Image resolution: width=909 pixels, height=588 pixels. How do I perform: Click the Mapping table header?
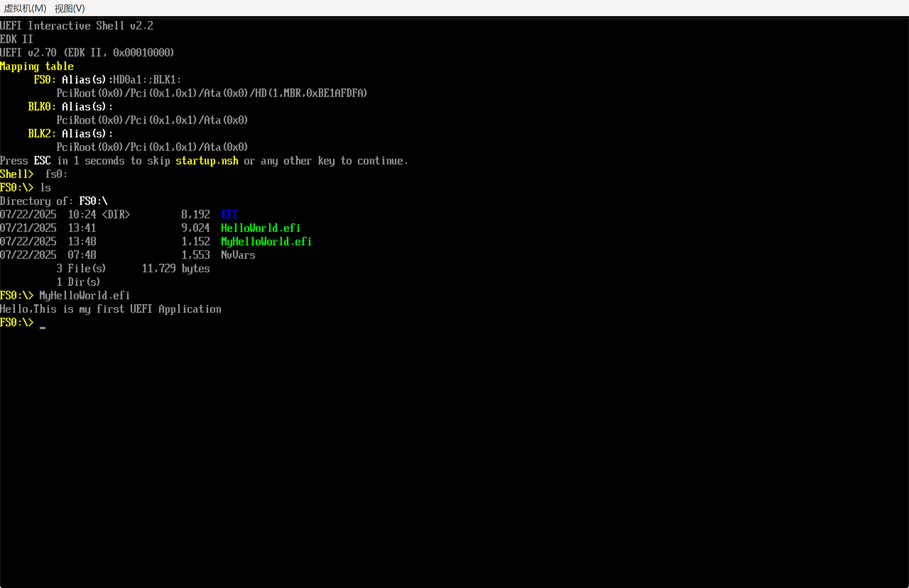[37, 66]
